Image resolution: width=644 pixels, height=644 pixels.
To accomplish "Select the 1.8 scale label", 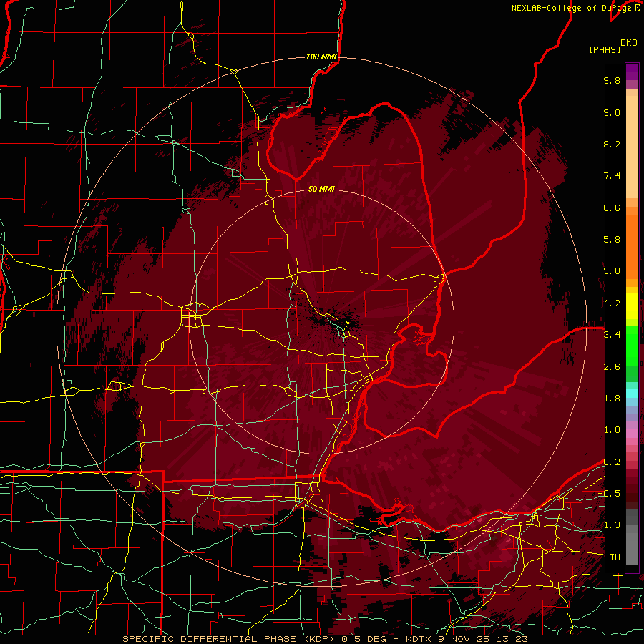I will click(612, 399).
